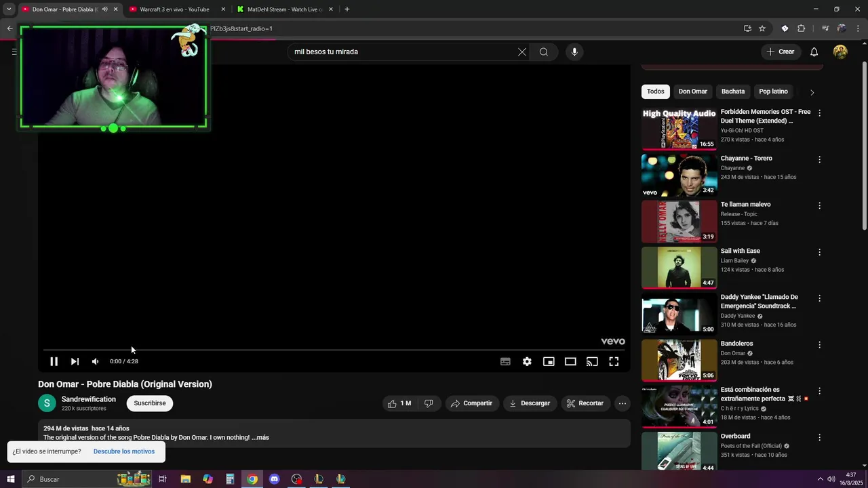Open Forbidden Memories OST video thumbnail
Viewport: 868px width, 488px height.
pyautogui.click(x=679, y=129)
